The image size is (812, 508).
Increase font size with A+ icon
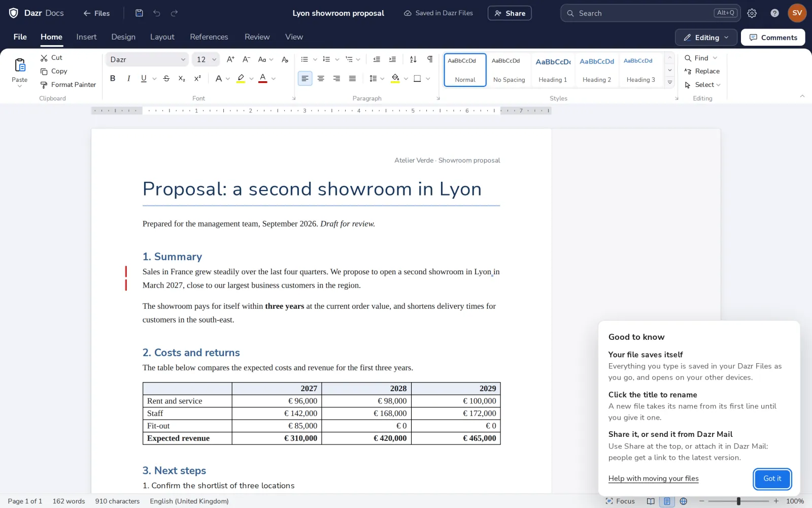click(x=230, y=59)
